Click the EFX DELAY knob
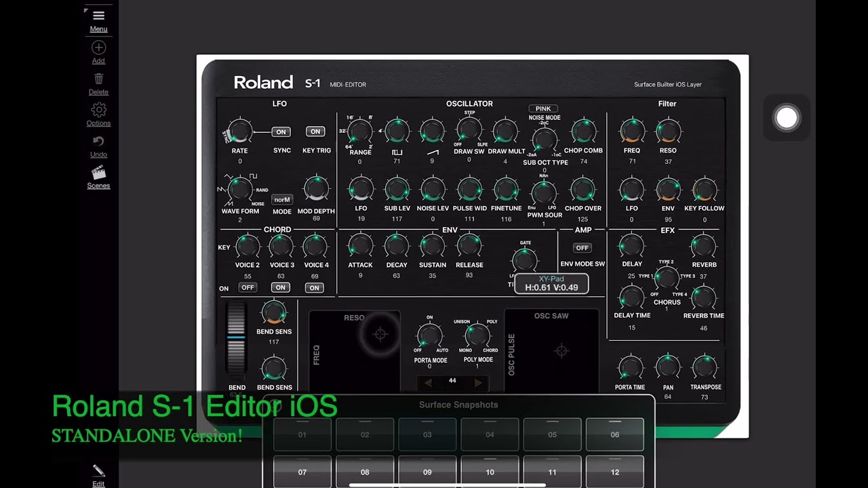Viewport: 868px width, 488px height. [x=631, y=245]
